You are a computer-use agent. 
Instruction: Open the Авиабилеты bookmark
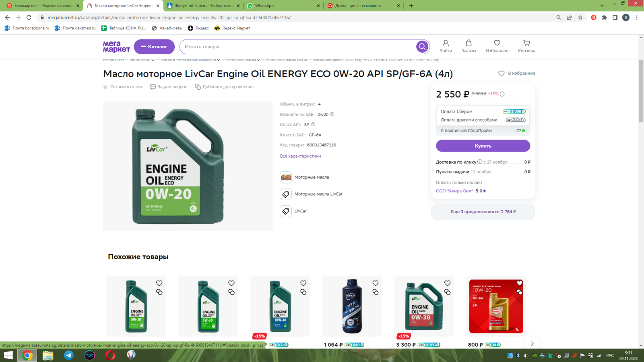click(167, 28)
